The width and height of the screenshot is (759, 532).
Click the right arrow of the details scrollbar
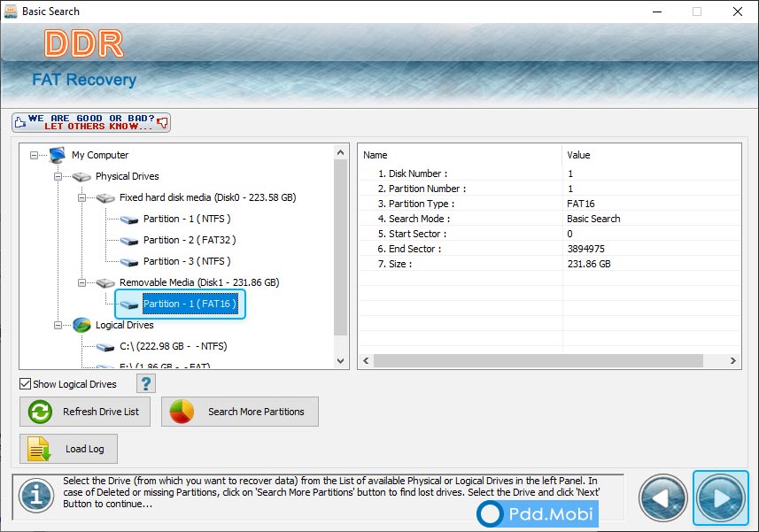tap(732, 361)
